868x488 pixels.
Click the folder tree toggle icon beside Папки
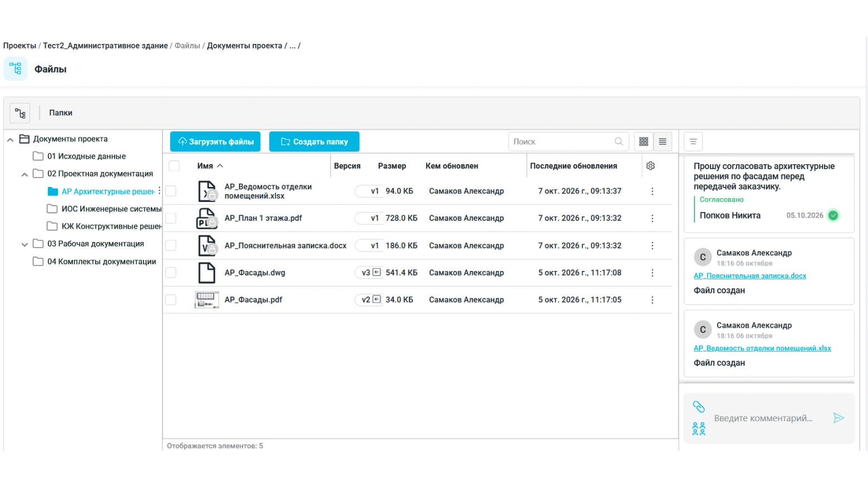click(20, 113)
